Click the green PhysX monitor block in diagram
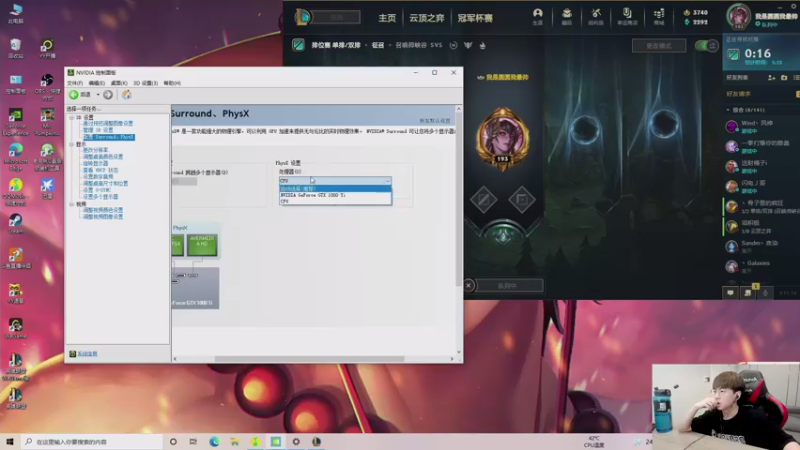The height and width of the screenshot is (450, 800). click(202, 244)
